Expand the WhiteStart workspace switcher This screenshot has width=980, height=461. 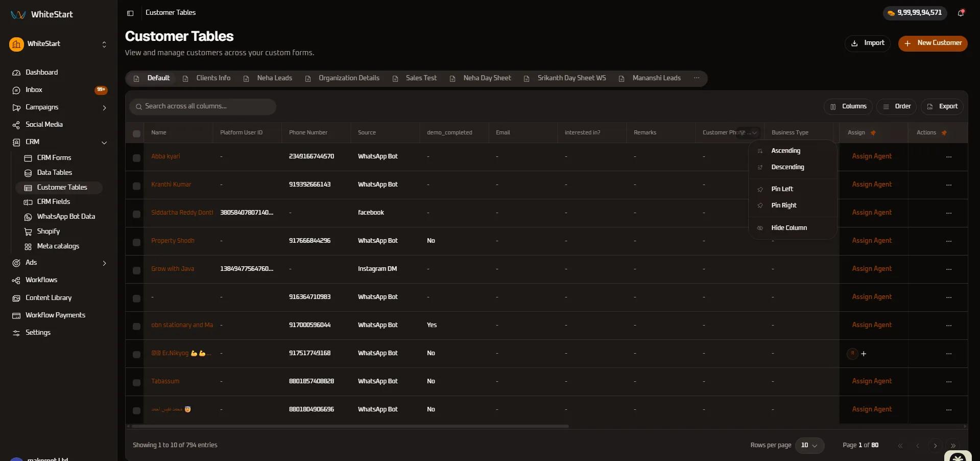pos(104,44)
